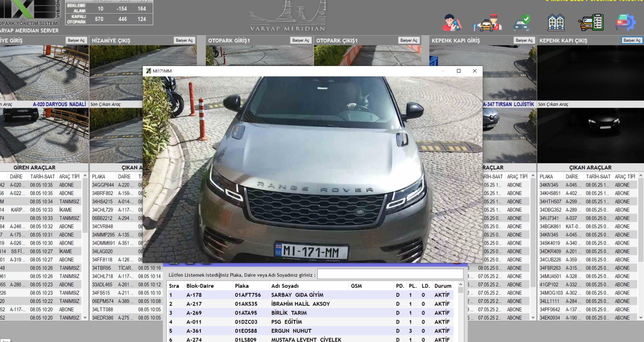Click Bariyer Aç for NİZAMİYE ÇIKIŞ
The image size is (644, 342).
click(x=184, y=40)
